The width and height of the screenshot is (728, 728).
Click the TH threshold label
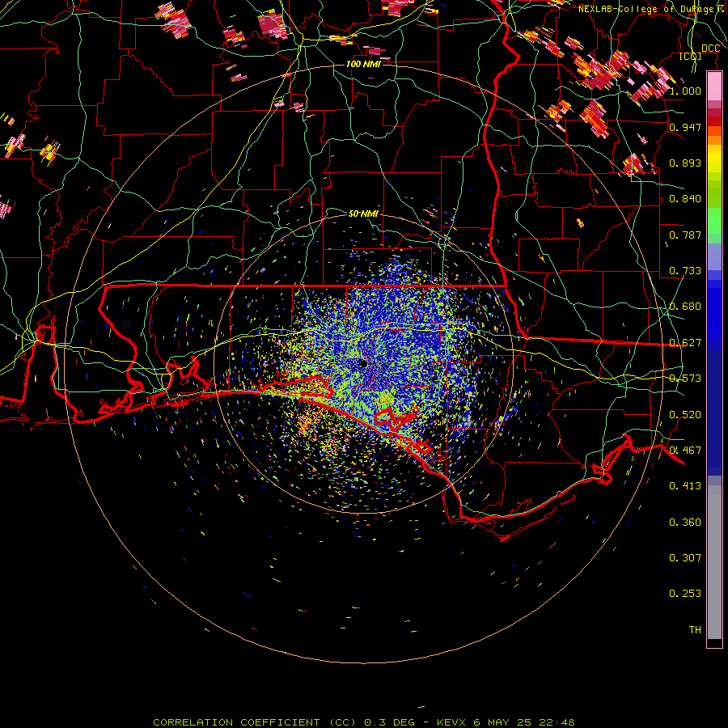pos(695,630)
